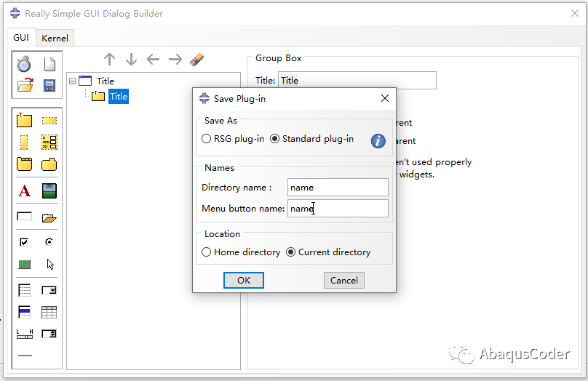Select the root Title dialog tree item

click(x=105, y=81)
